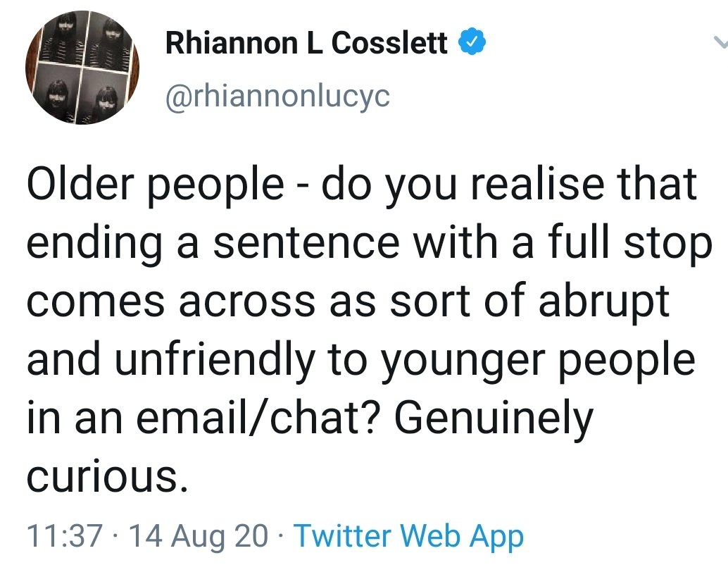This screenshot has width=728, height=565.
Task: Click the word 'sentence' in the tweet
Action: 306,244
